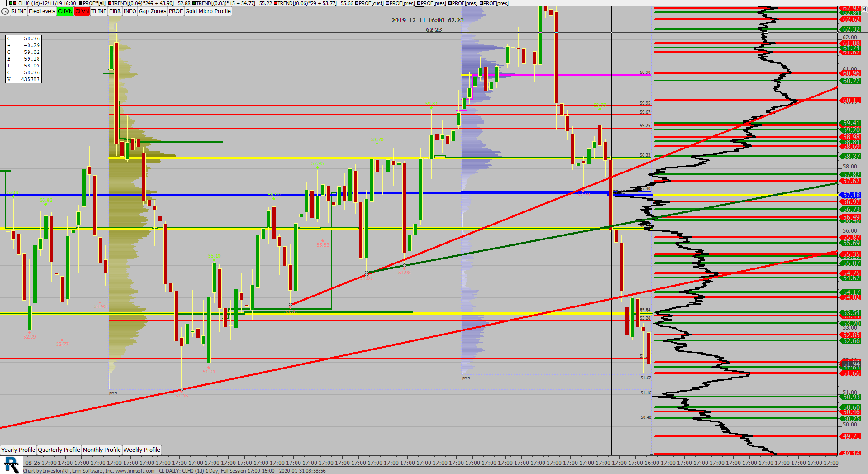Click the TREND[(0.03)*15 + 54.77]=55.22 indicator label
868x474 pixels.
pyautogui.click(x=234, y=3)
